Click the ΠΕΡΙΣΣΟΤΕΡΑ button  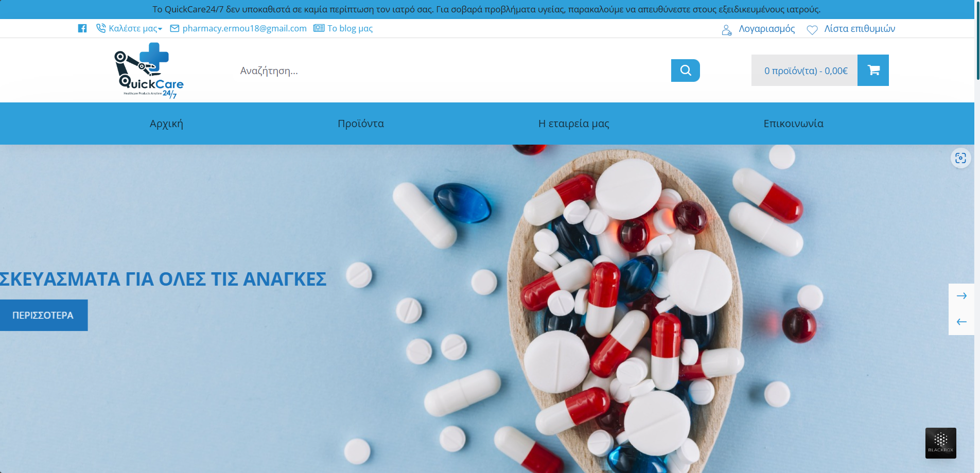43,315
